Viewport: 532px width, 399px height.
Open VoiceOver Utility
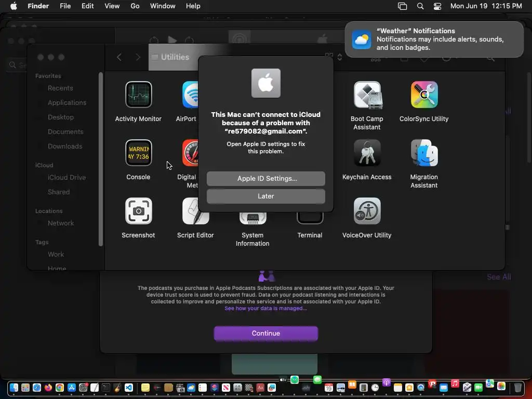pos(367,211)
